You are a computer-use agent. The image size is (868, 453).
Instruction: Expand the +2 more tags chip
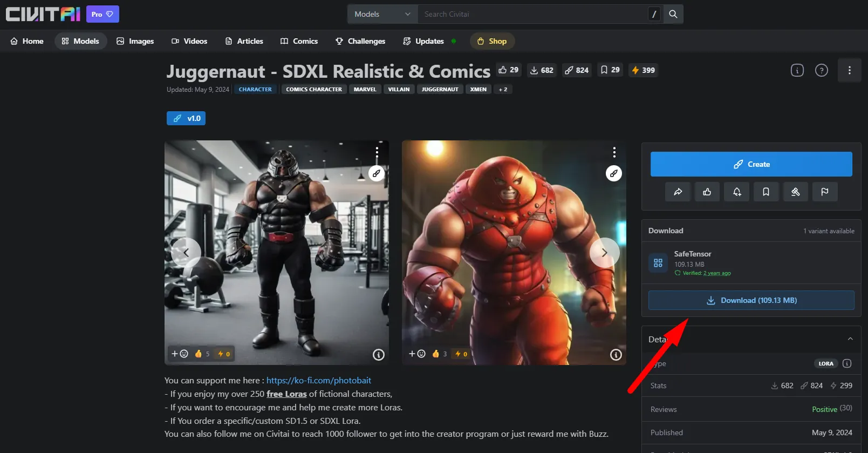(x=503, y=90)
